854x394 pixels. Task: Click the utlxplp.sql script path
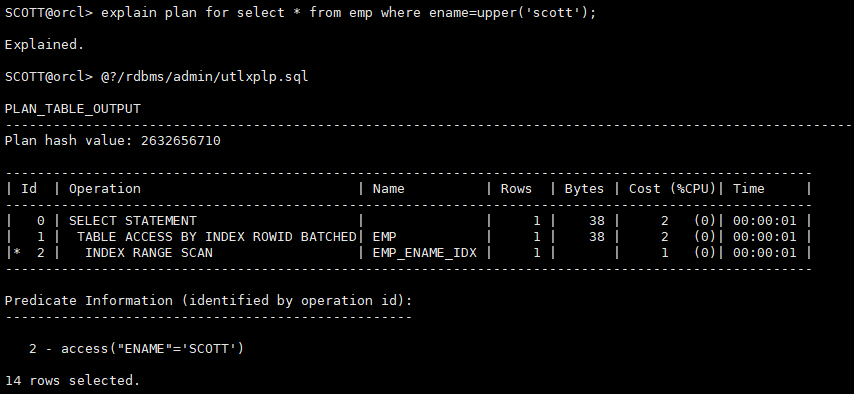tap(205, 77)
